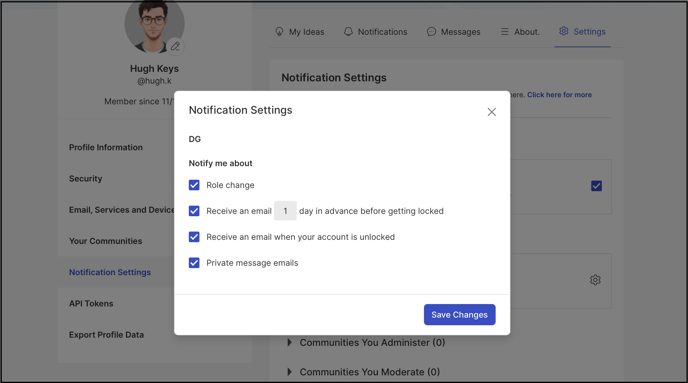Click the gear icon on the background card
The height and width of the screenshot is (383, 688).
(595, 280)
